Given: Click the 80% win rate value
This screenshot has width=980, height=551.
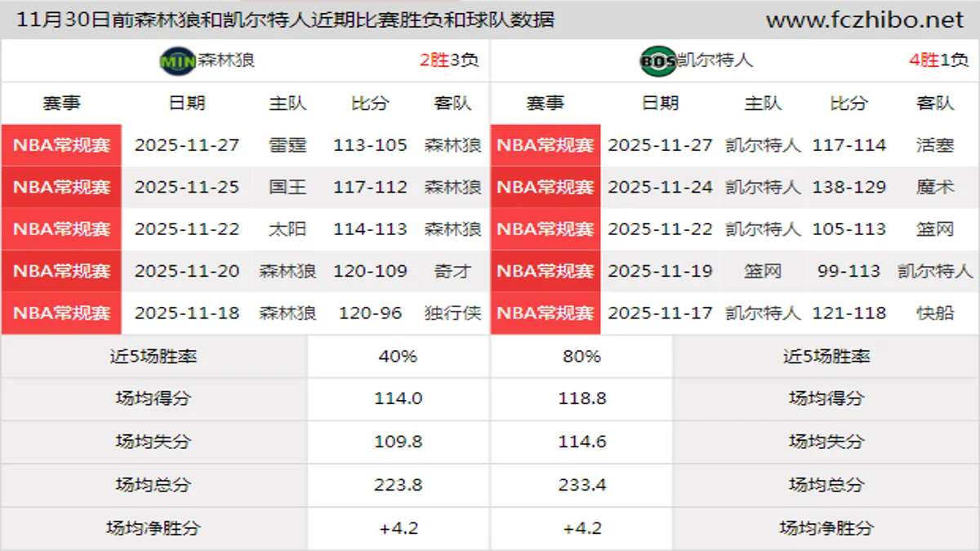Looking at the screenshot, I should [581, 356].
